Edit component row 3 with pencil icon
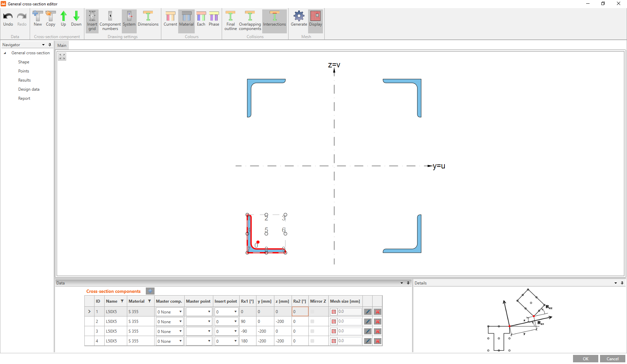Image resolution: width=627 pixels, height=364 pixels. (x=368, y=331)
